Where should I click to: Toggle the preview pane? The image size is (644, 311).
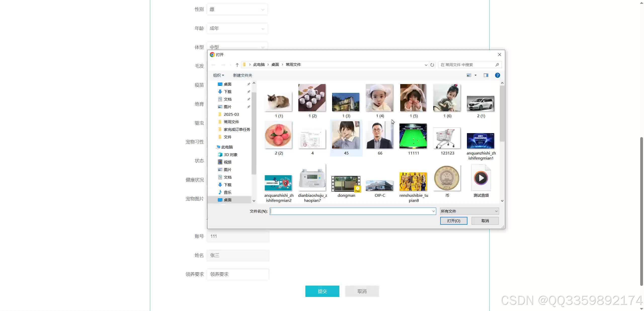[486, 75]
